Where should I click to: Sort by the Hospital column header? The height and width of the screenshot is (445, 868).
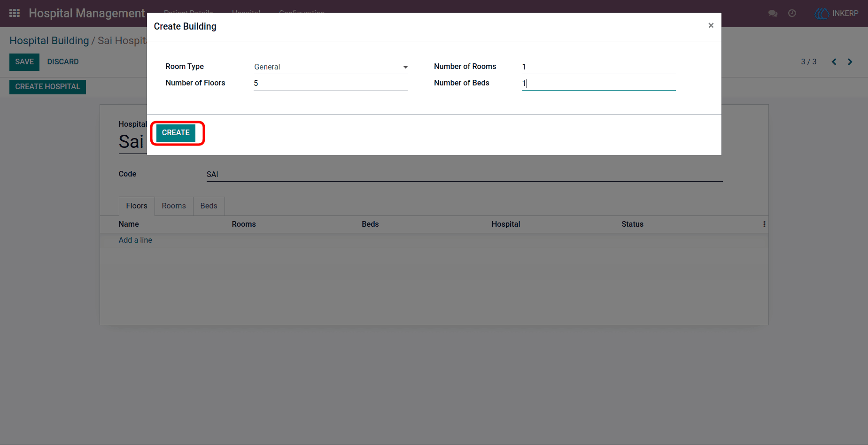pyautogui.click(x=506, y=224)
